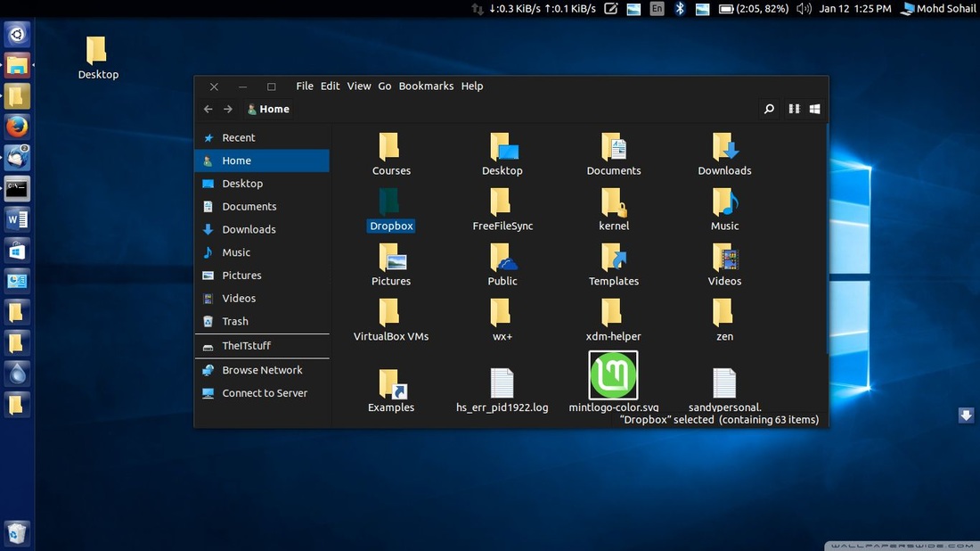Open the View menu
The image size is (980, 551).
(358, 86)
